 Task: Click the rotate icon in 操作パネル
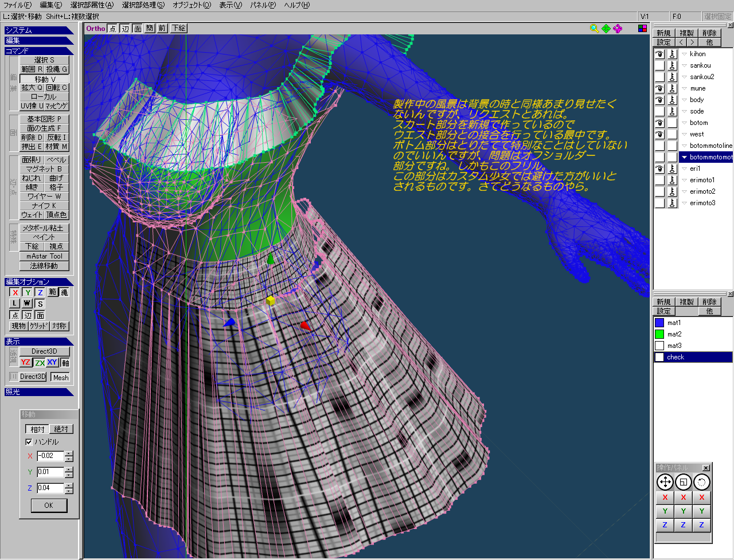[701, 482]
